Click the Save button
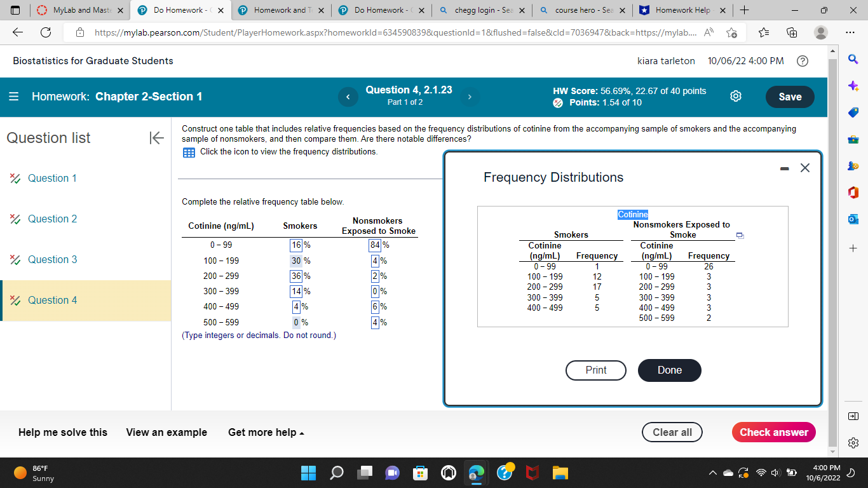This screenshot has width=868, height=488. pos(790,97)
